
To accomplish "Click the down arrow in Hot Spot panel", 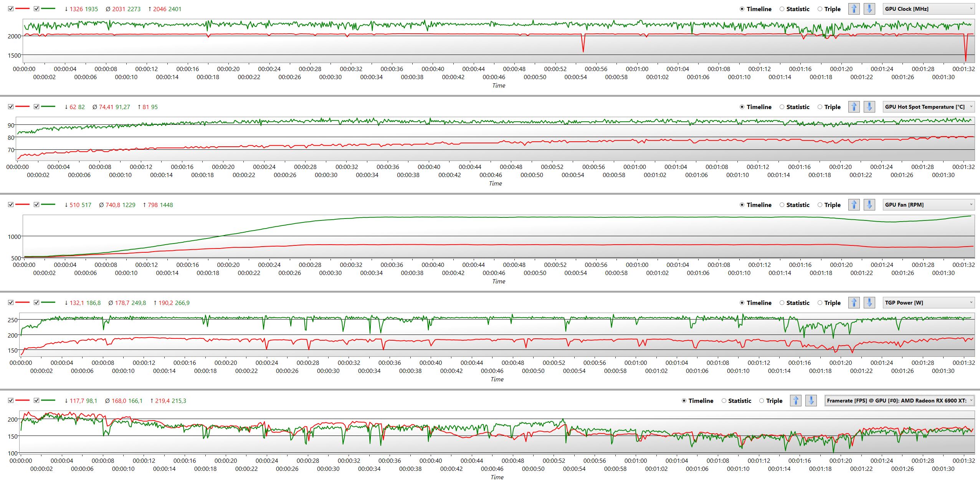I will [869, 107].
